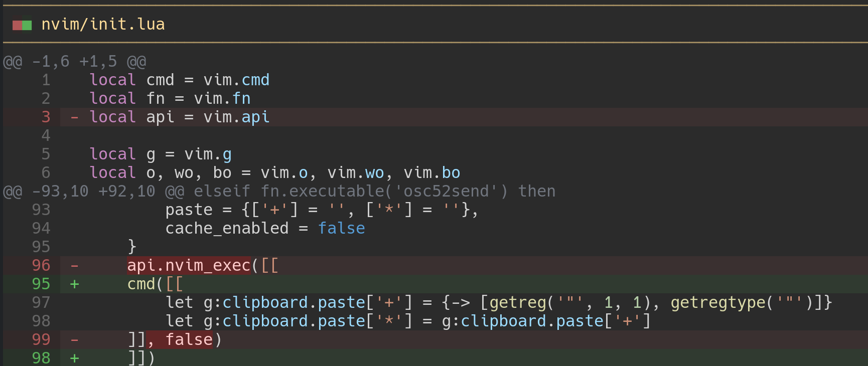Click line 97 with getregtype call
868x366 pixels.
click(x=499, y=303)
